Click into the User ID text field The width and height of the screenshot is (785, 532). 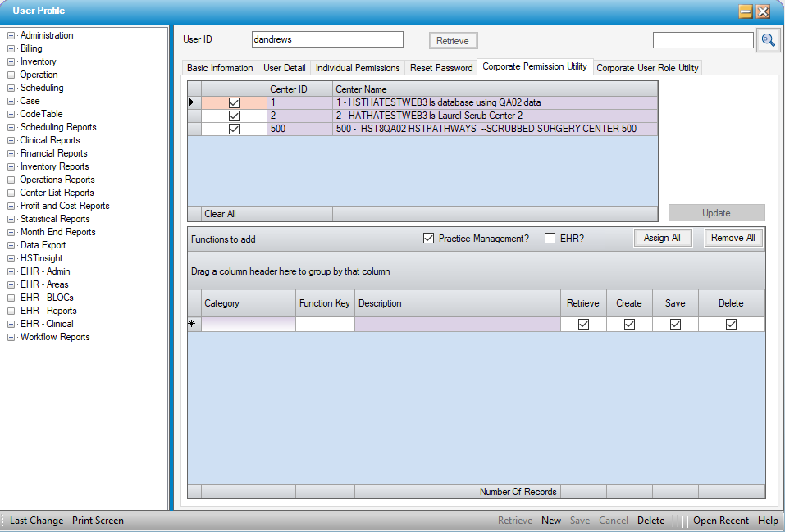click(x=327, y=39)
